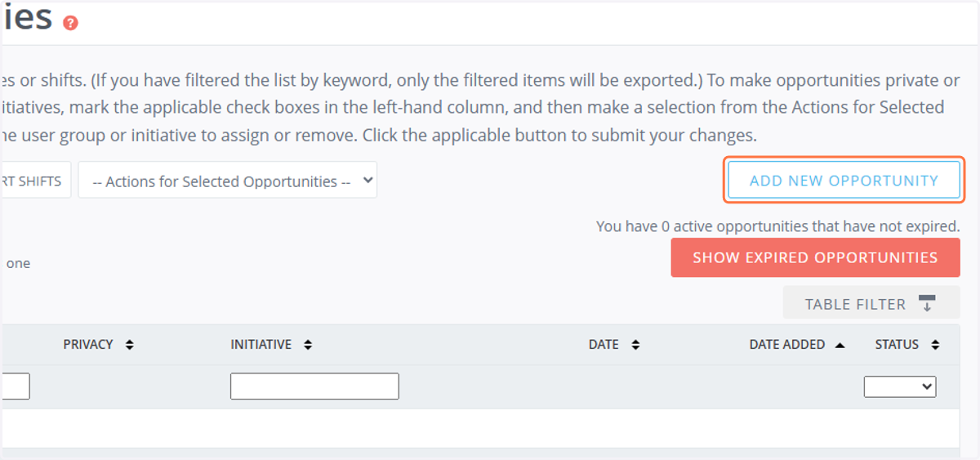Click the DATE ADDED column header text

(787, 345)
